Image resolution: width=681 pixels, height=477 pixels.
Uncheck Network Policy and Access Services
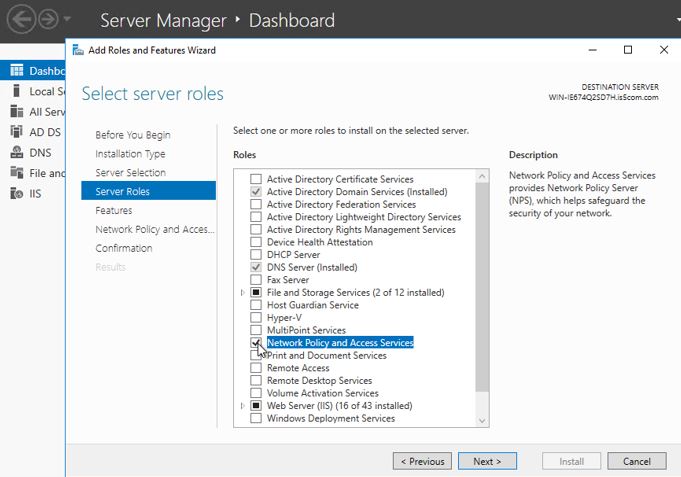[256, 343]
